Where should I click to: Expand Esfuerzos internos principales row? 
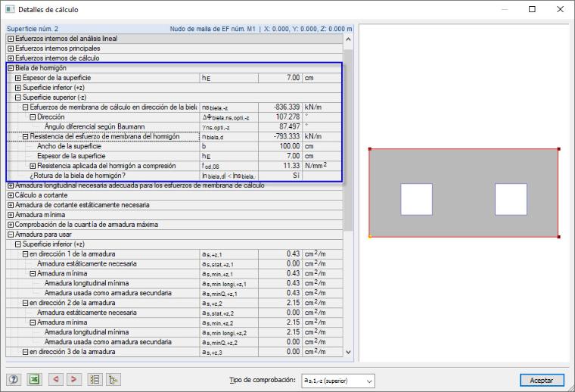pos(11,48)
